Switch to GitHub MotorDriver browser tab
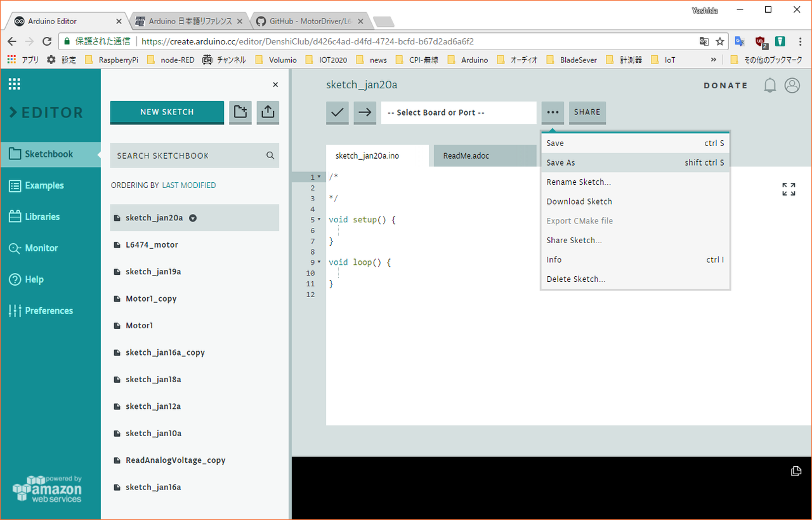 [310, 21]
